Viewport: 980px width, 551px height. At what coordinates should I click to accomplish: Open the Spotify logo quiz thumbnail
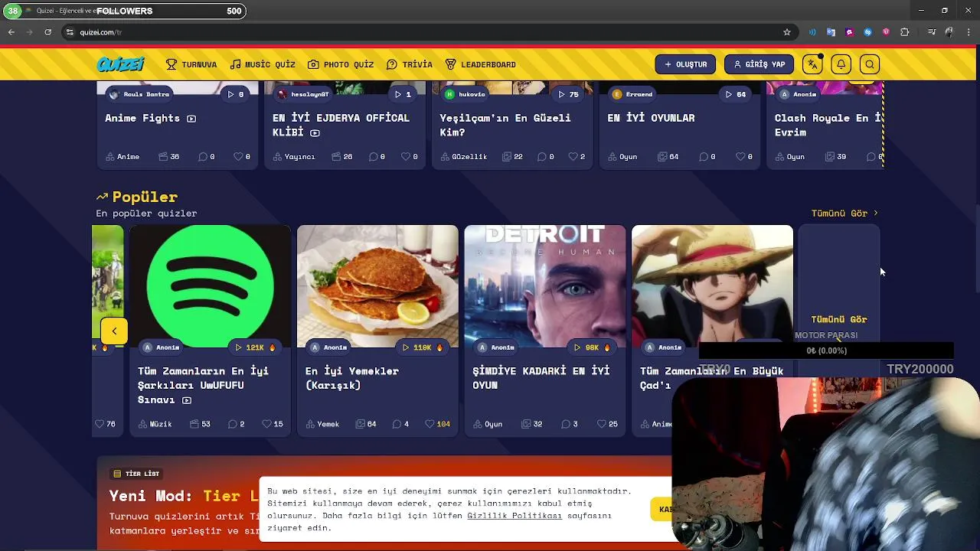(210, 286)
